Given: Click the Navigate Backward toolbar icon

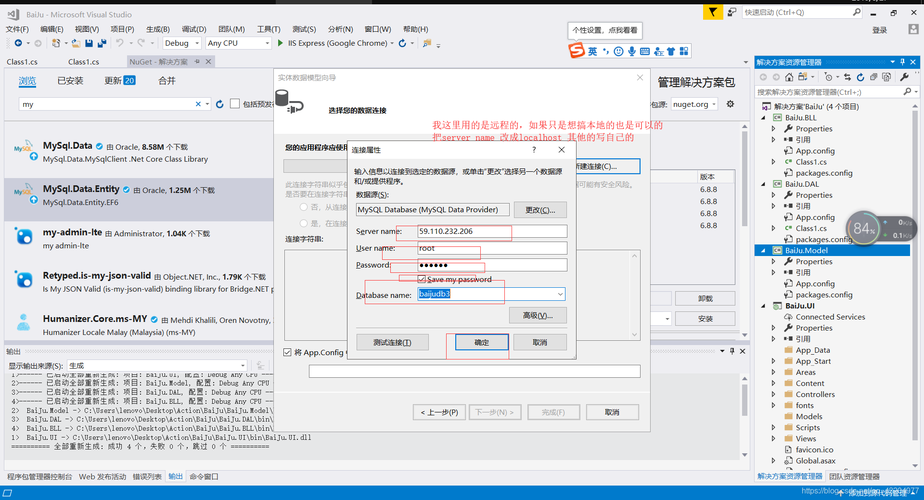Looking at the screenshot, I should coord(18,43).
